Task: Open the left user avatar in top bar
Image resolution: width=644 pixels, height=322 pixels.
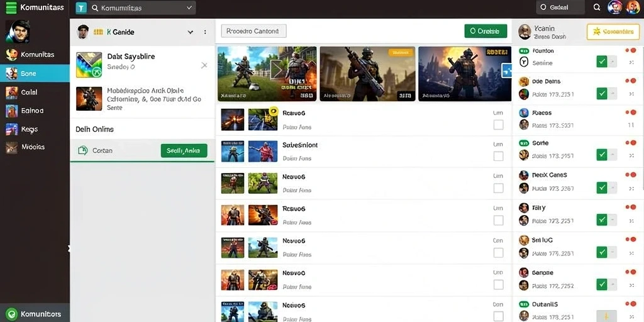Action: [x=615, y=7]
